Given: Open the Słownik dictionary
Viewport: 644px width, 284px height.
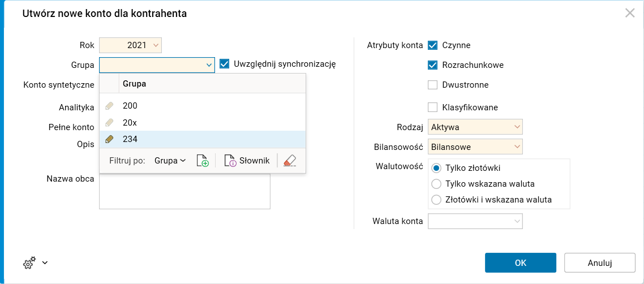Looking at the screenshot, I should (x=247, y=161).
